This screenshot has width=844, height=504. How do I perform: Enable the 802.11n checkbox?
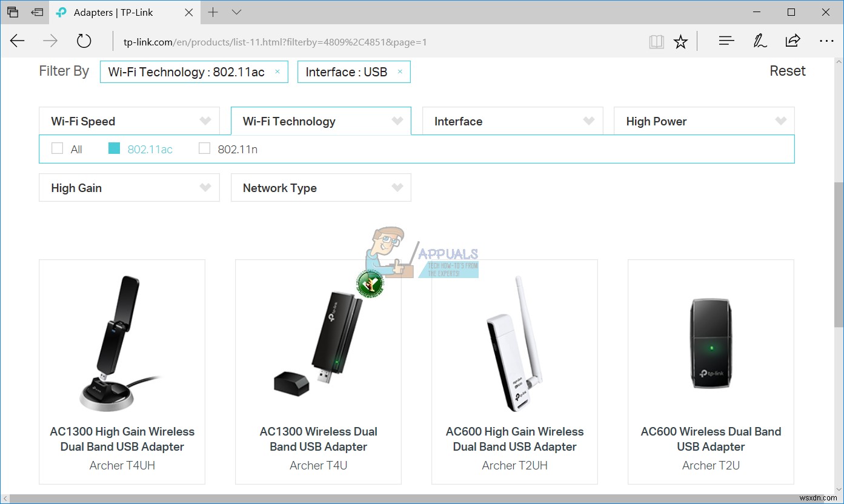click(204, 148)
